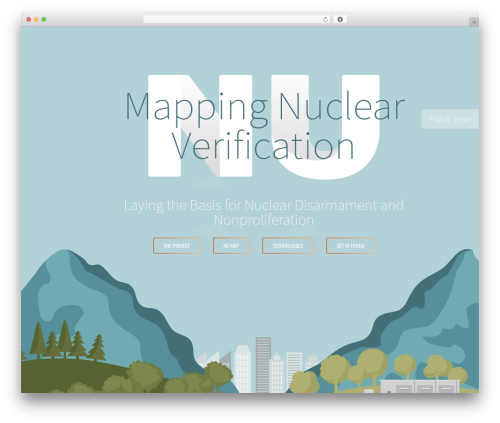Screen dimensions: 500x423
Task: Reload the page with the refresh icon
Action: 325,19
